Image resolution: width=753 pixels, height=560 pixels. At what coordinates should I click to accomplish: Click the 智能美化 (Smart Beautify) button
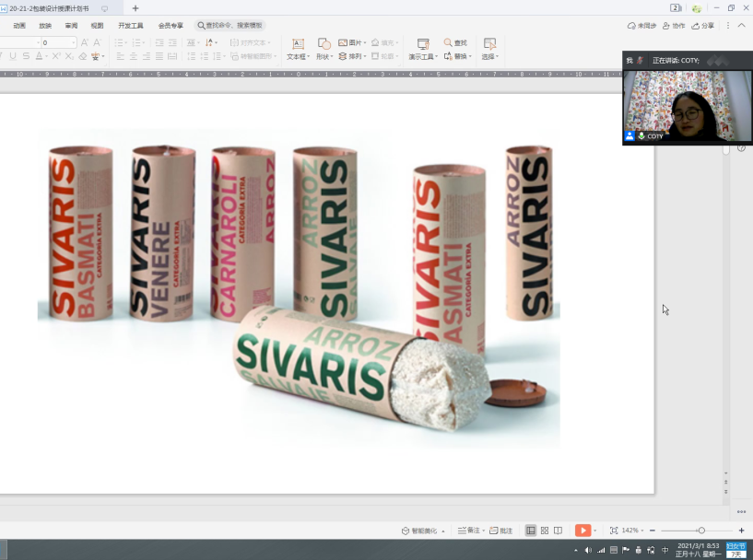click(x=423, y=531)
